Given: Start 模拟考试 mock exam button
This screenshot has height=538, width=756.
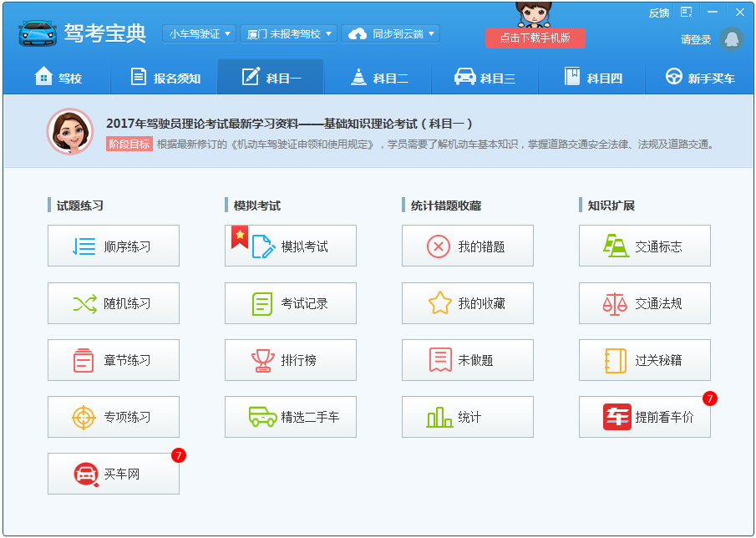Looking at the screenshot, I should pyautogui.click(x=290, y=246).
